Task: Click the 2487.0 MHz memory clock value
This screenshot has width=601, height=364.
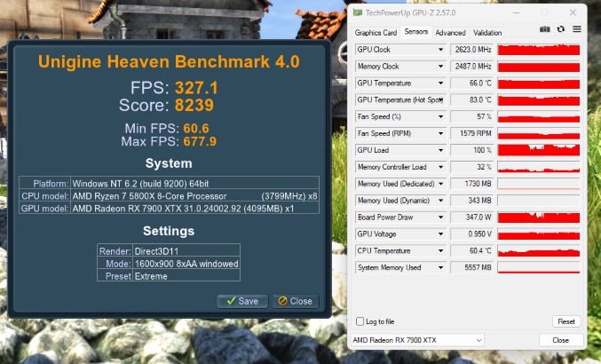Action: pyautogui.click(x=471, y=67)
